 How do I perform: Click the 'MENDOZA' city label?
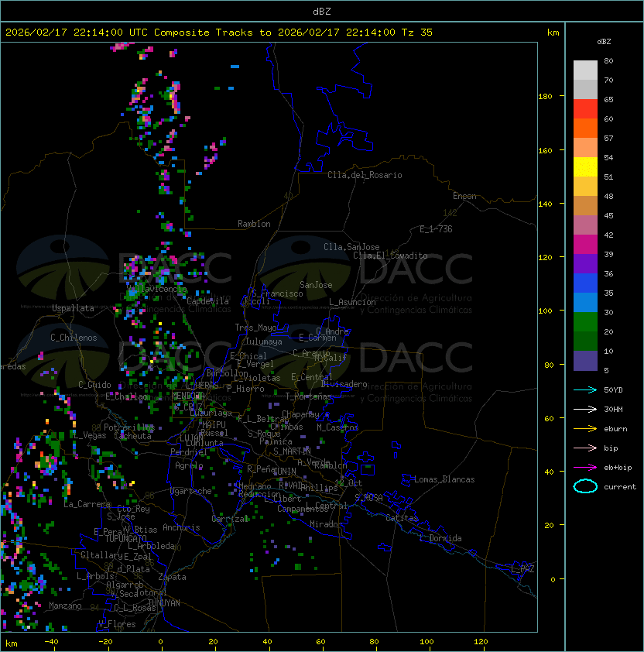(188, 395)
